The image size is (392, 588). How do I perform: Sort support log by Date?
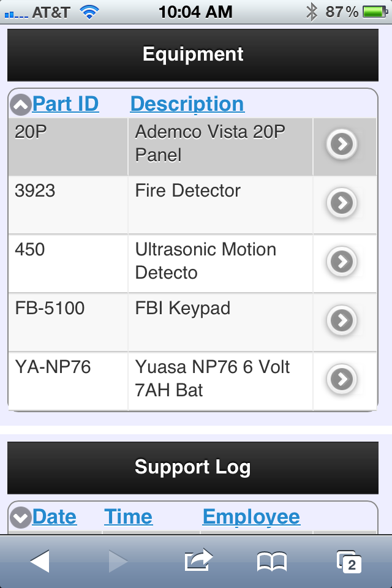[x=55, y=517]
